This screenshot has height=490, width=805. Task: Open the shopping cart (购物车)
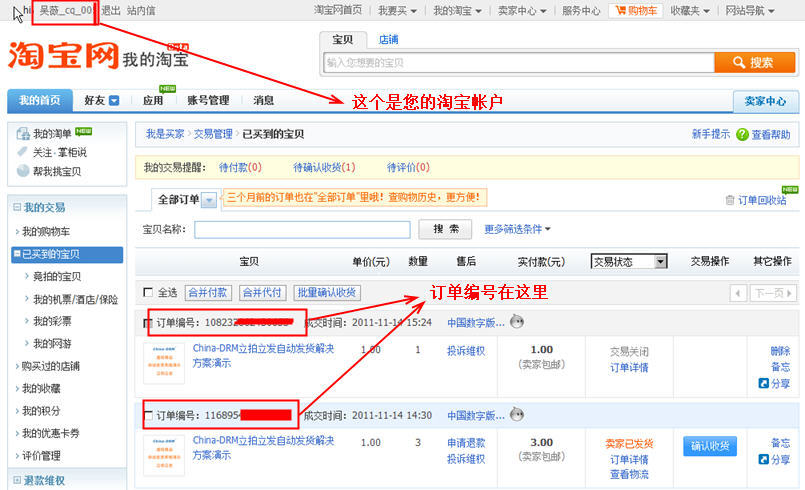click(x=636, y=10)
